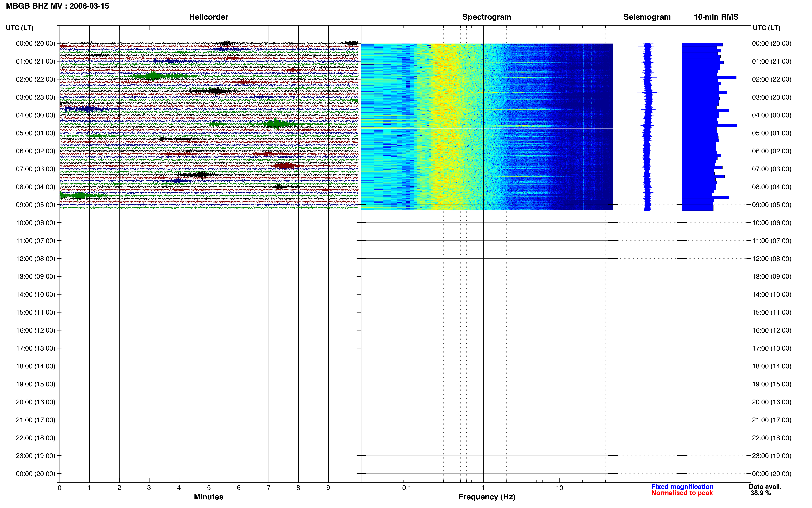Screen dimensions: 812x508
Task: Click the 'MBGB BHZ MV : 2006-03-15' title
Action: pyautogui.click(x=57, y=6)
